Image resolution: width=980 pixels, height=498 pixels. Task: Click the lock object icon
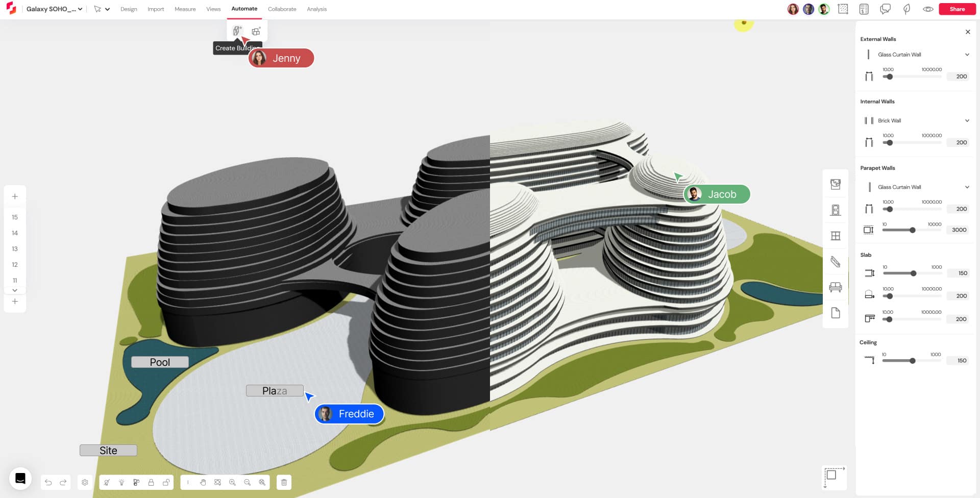[x=151, y=482]
